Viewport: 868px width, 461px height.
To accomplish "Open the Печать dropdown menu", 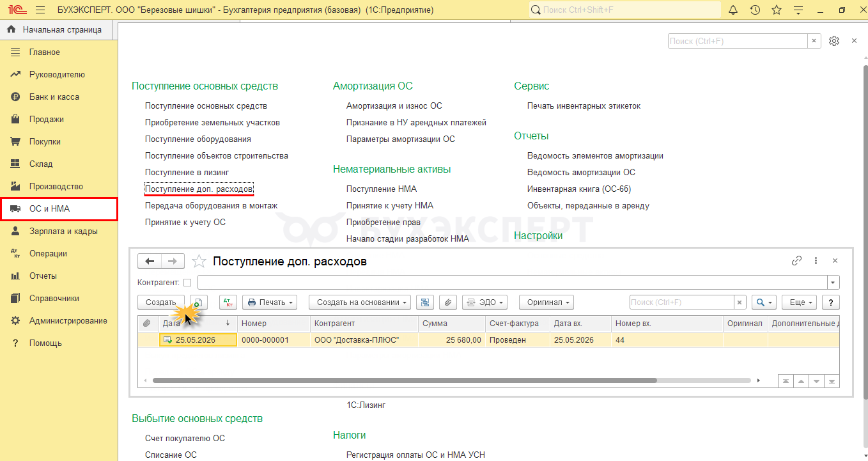I will [271, 302].
